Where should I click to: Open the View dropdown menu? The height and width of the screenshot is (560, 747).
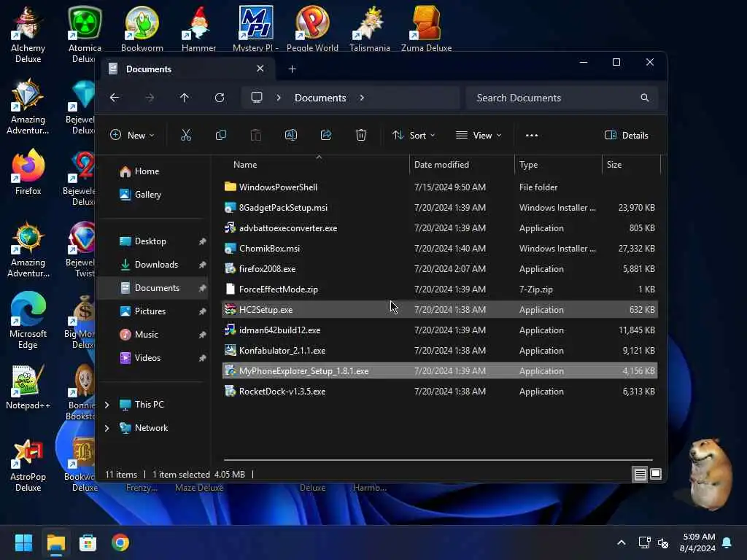[x=479, y=135]
